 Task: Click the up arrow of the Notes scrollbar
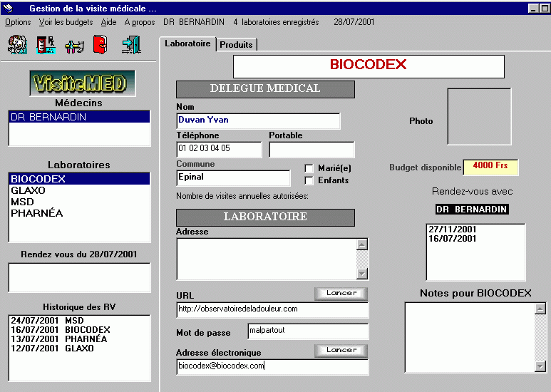click(x=540, y=309)
